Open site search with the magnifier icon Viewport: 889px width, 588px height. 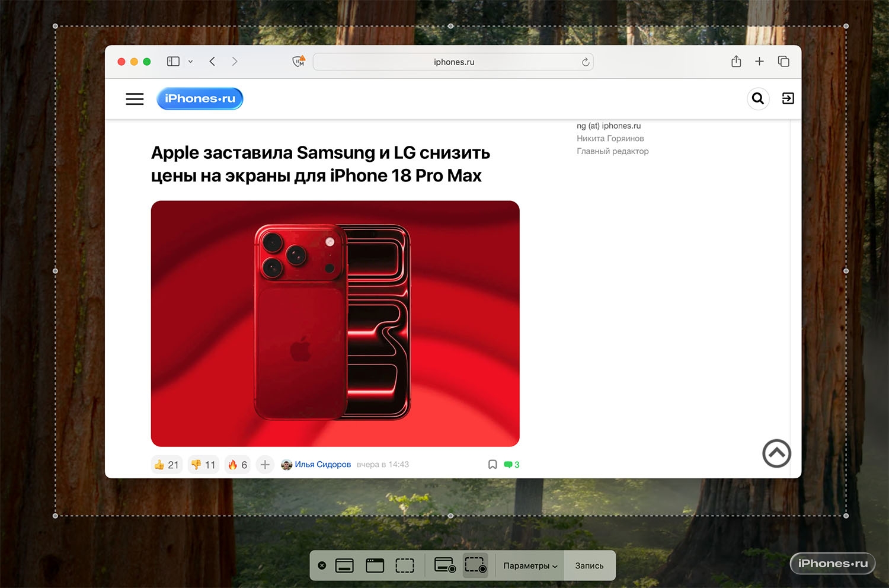point(758,98)
